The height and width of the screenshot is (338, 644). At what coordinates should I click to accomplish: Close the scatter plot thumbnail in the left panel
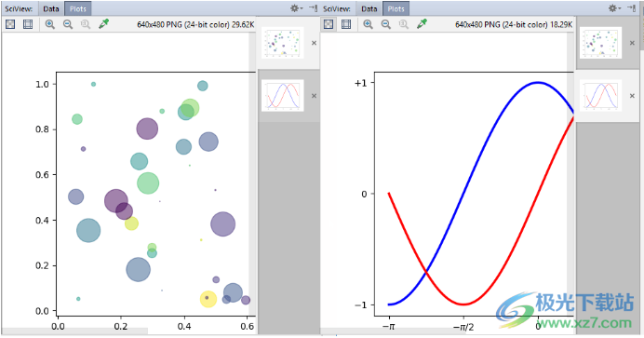tap(314, 43)
